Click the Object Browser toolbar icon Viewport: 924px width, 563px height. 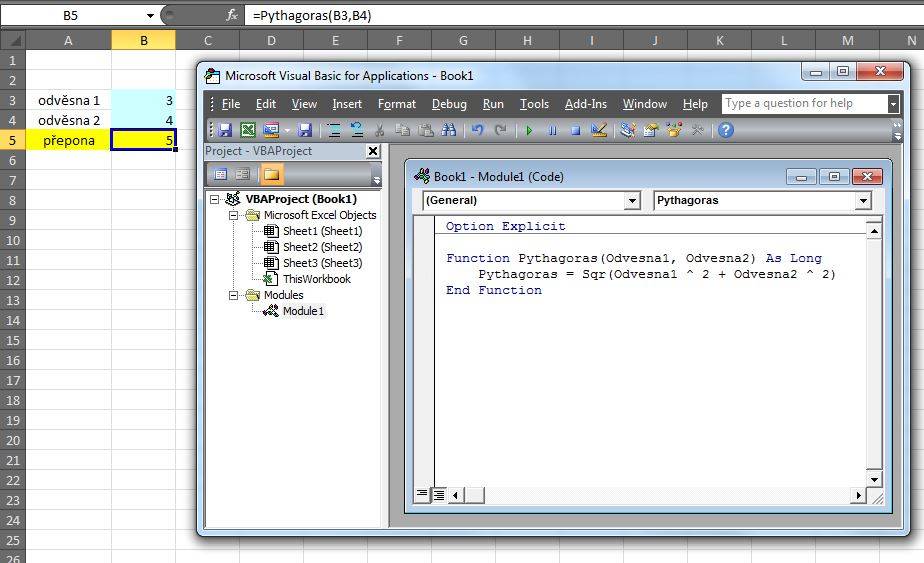[x=674, y=130]
